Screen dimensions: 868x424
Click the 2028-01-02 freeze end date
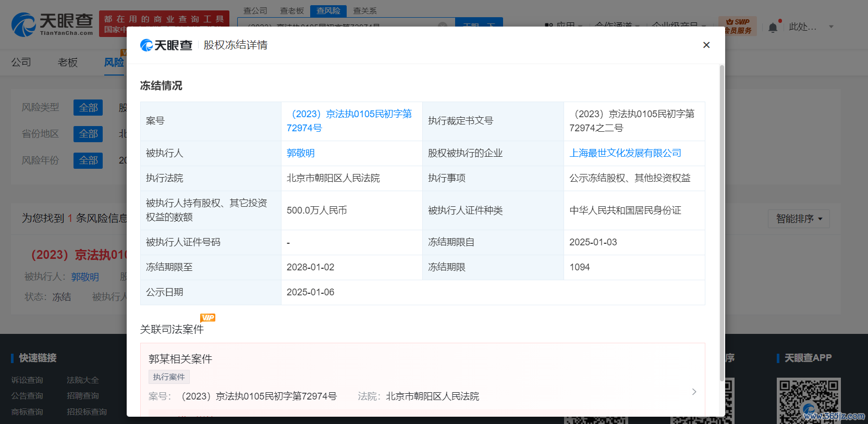pos(310,267)
